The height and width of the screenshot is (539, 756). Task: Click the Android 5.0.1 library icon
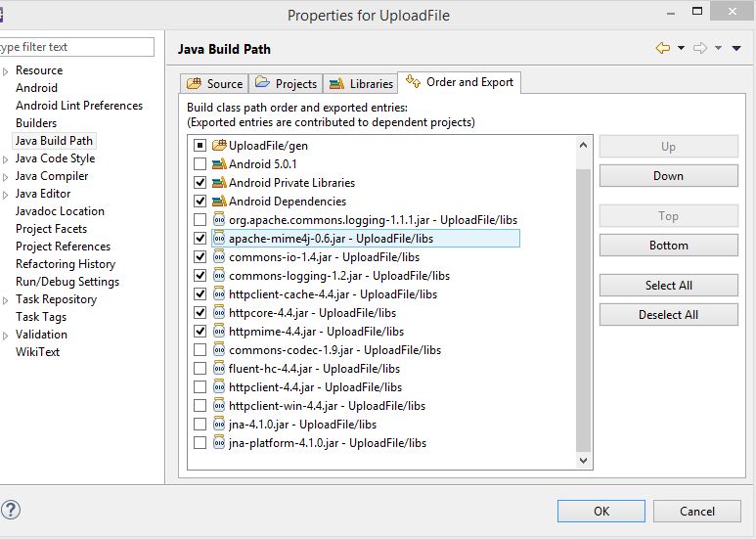click(219, 164)
